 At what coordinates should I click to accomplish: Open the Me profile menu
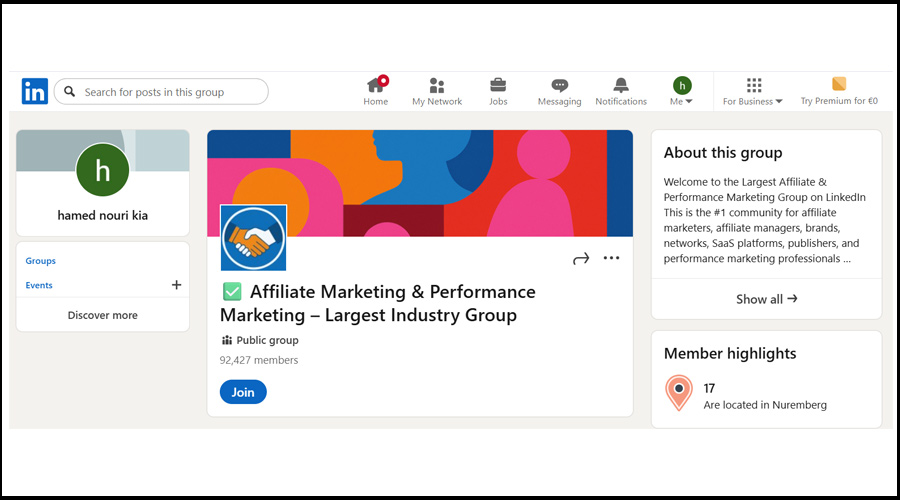coord(682,91)
